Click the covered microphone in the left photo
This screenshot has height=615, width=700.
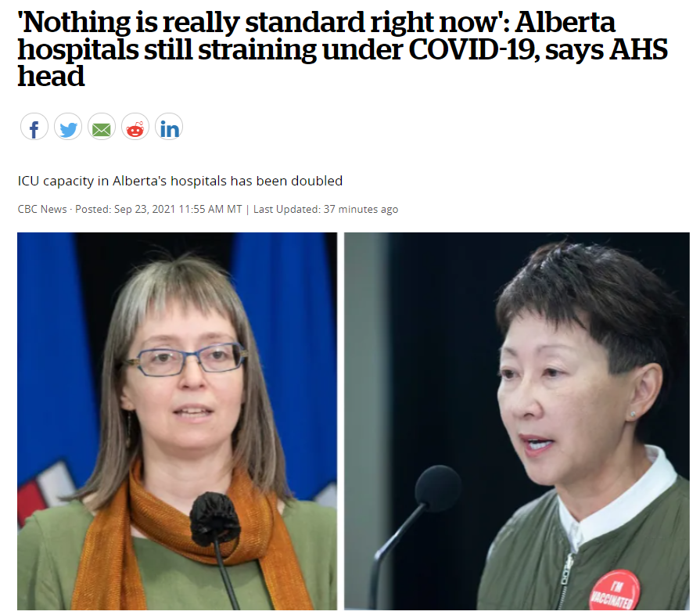(215, 519)
